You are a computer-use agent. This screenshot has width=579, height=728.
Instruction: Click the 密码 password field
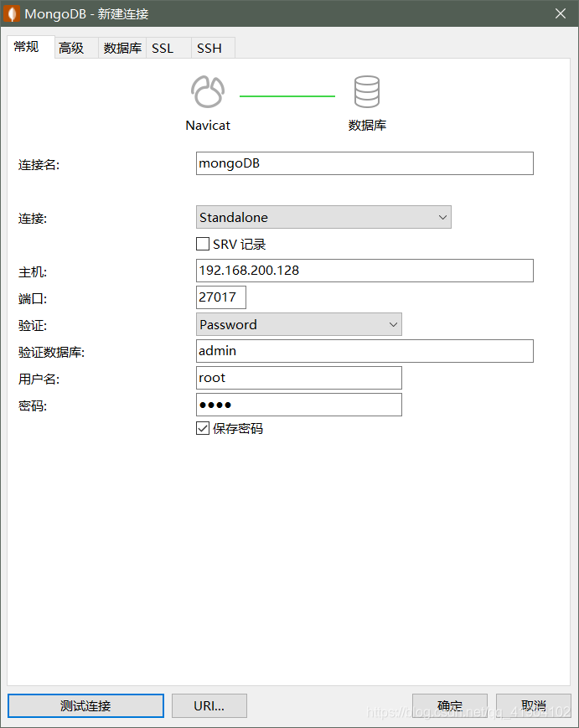299,405
